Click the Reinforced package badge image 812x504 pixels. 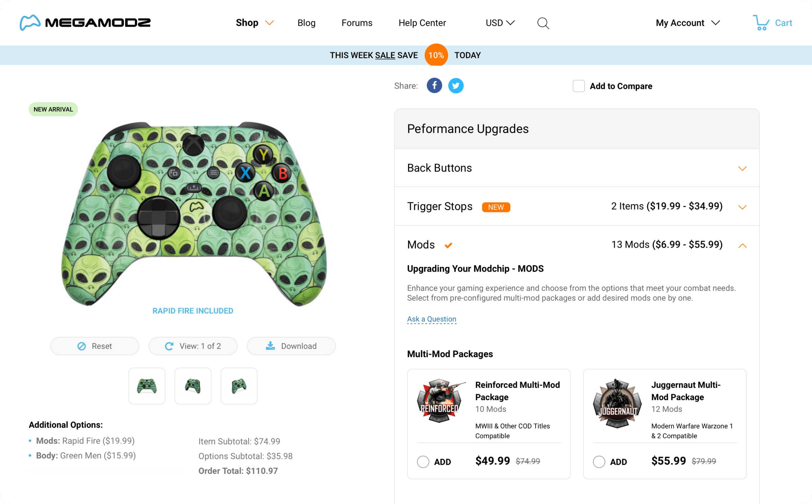(x=439, y=401)
